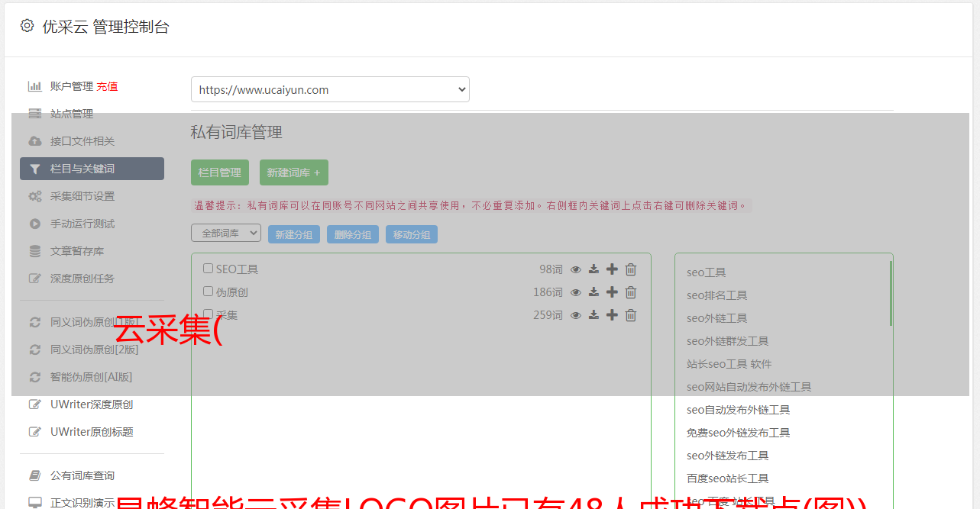Click the keyword list scrollbar
This screenshot has width=980, height=509.
[x=891, y=293]
